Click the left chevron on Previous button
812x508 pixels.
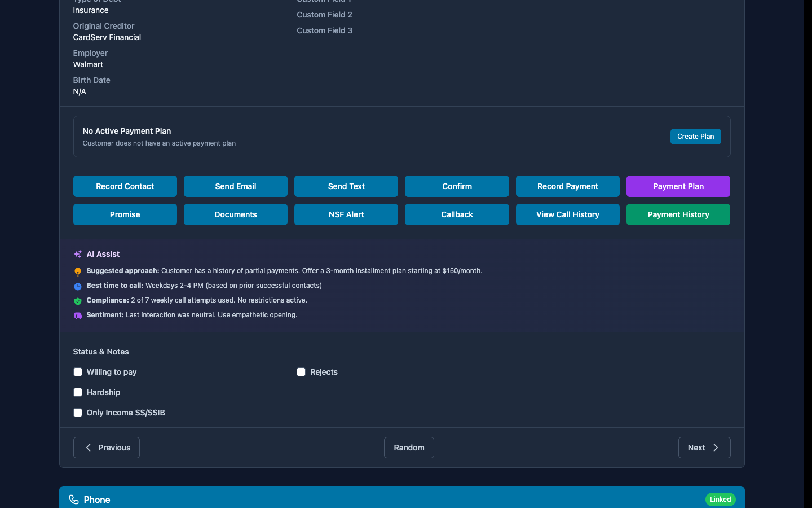(89, 448)
